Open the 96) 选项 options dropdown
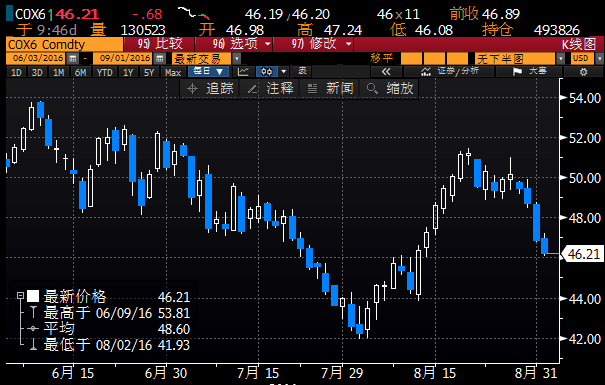Viewport: 605px width, 385px height. point(236,44)
